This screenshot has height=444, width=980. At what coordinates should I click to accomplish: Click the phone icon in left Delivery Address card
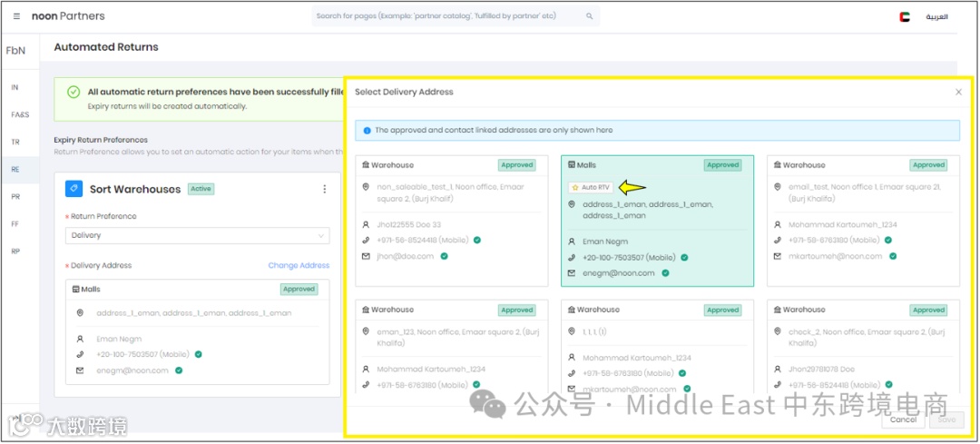(x=79, y=355)
